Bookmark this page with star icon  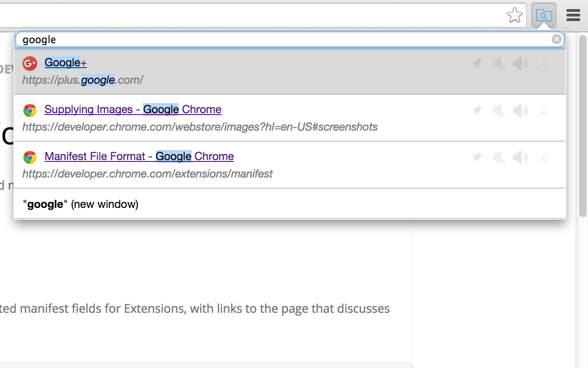pyautogui.click(x=514, y=15)
